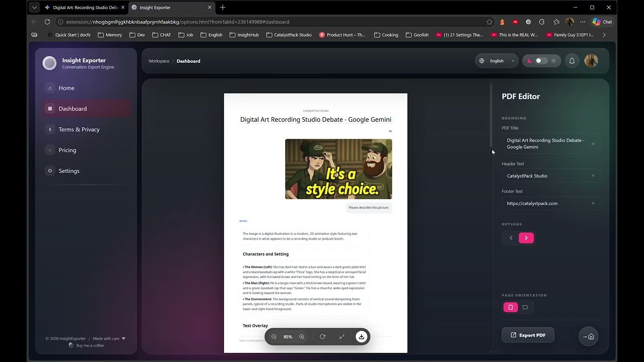
Task: Open the browser three-dot menu
Action: pyautogui.click(x=583, y=22)
